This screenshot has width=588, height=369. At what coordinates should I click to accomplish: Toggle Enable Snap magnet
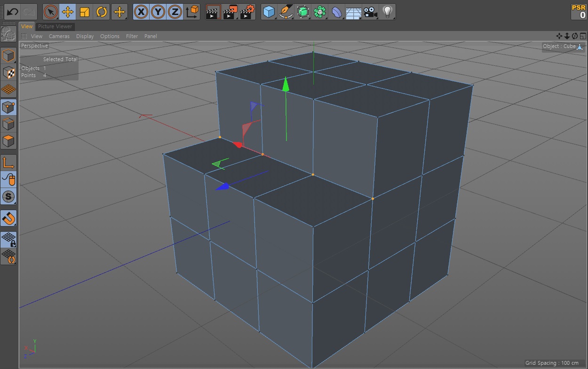pos(8,218)
